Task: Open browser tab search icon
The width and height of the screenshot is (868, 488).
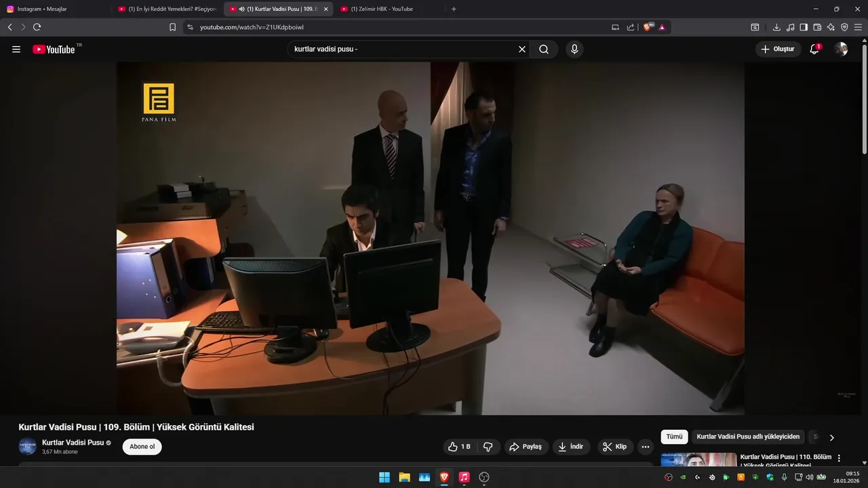Action: pyautogui.click(x=755, y=27)
